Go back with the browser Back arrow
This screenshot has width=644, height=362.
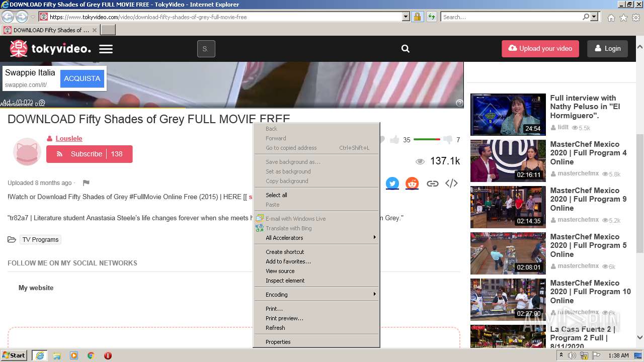[8, 17]
